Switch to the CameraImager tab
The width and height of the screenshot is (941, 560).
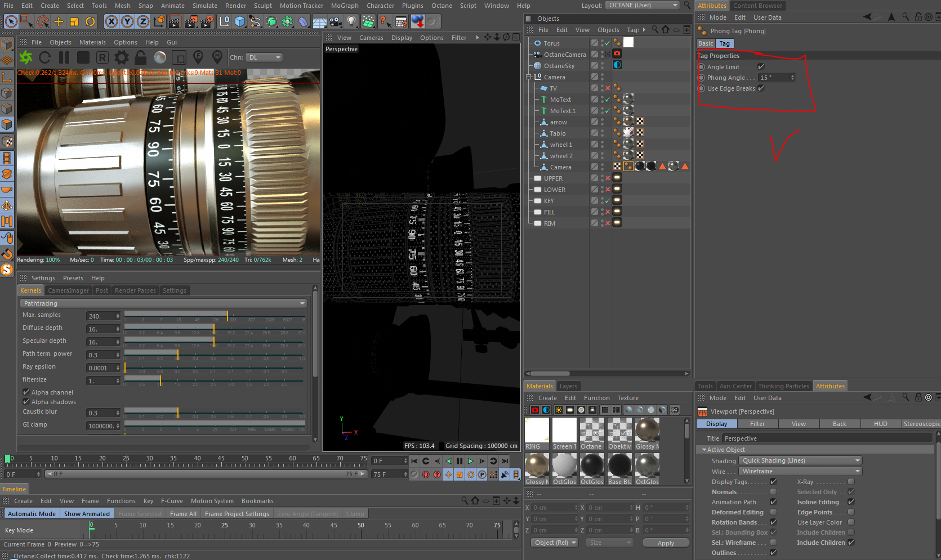click(x=68, y=290)
